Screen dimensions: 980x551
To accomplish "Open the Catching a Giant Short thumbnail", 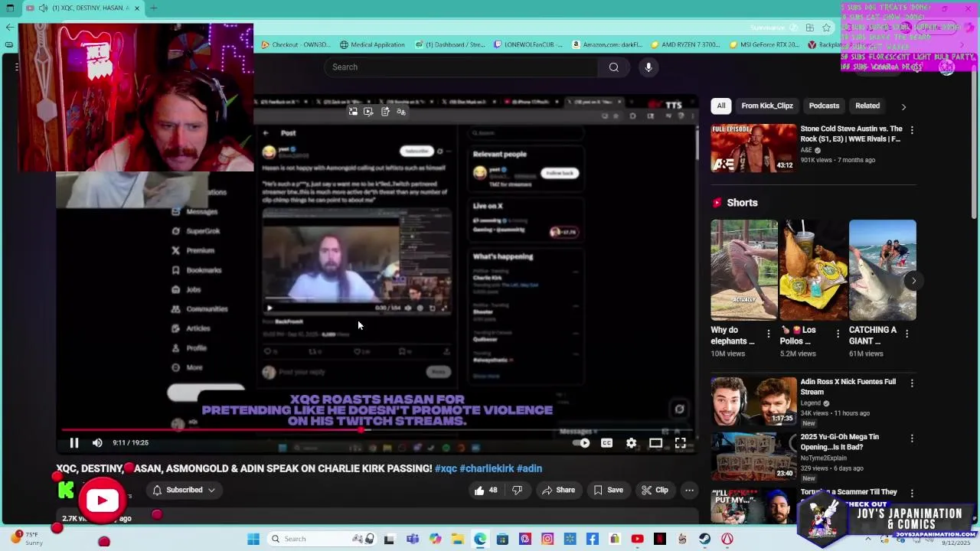I will click(x=882, y=269).
